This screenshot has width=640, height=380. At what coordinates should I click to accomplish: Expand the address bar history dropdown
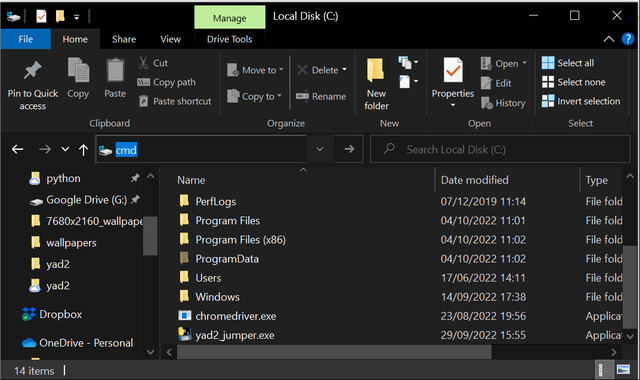tap(320, 149)
